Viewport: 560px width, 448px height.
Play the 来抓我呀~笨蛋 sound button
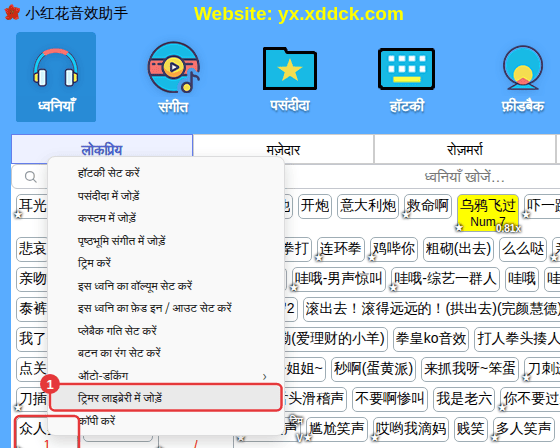(469, 369)
